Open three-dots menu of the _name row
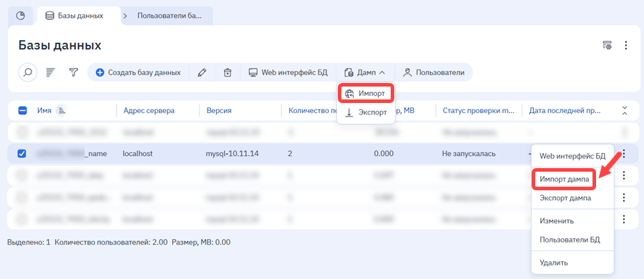Image resolution: width=644 pixels, height=279 pixels. pos(624,154)
